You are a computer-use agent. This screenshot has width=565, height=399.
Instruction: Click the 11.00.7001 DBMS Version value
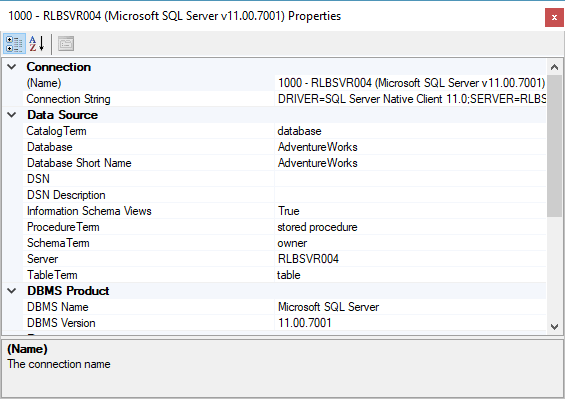point(304,323)
